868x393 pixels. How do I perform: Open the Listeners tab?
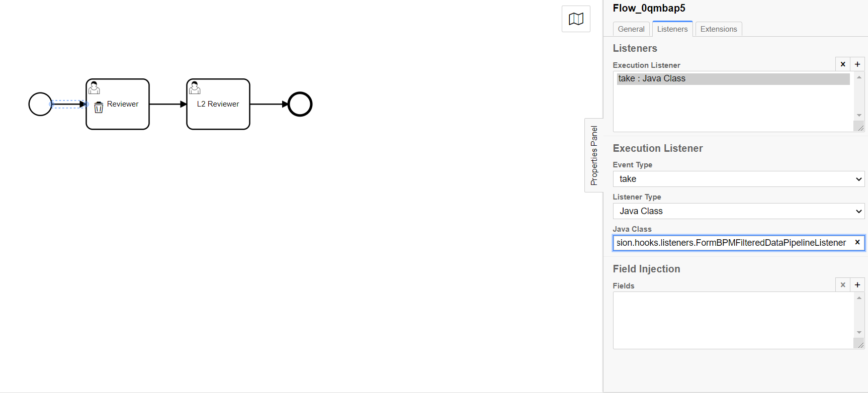tap(672, 29)
